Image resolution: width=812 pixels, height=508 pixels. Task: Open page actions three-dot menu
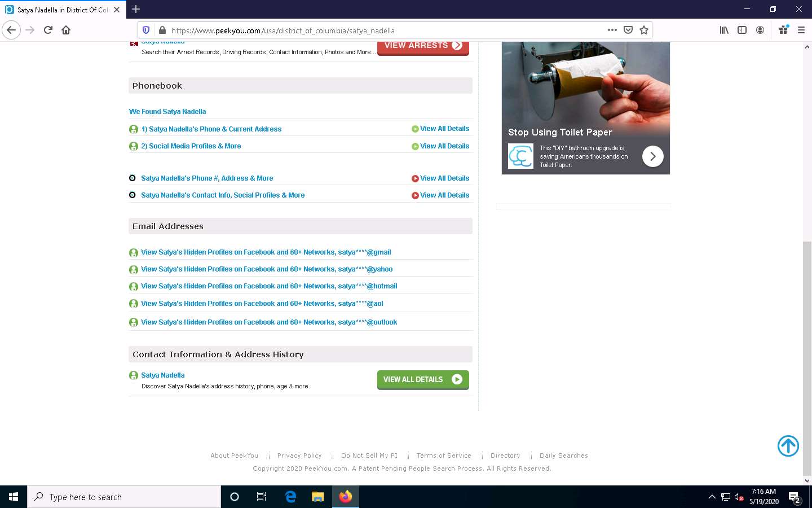click(x=612, y=30)
